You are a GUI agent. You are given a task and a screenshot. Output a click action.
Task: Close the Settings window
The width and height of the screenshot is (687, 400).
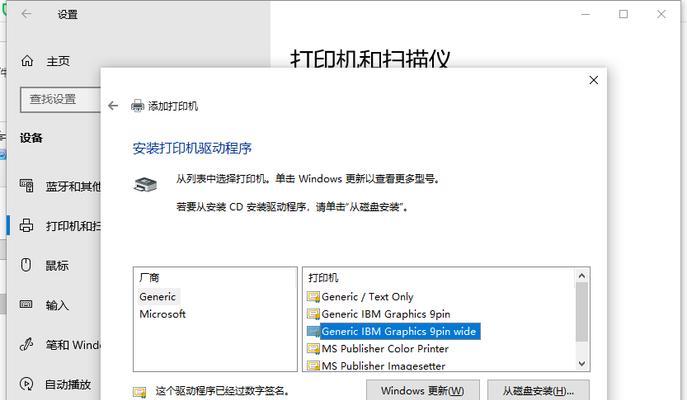click(x=661, y=14)
